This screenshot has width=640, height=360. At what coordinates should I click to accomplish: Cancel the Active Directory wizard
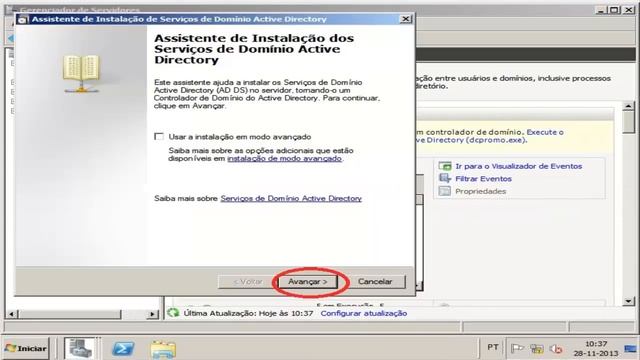(x=375, y=282)
